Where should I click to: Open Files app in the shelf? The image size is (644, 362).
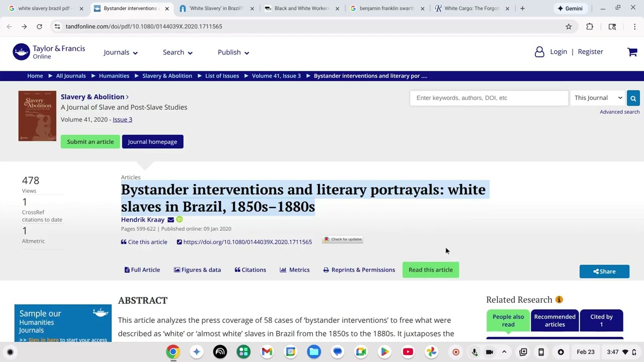[314, 352]
